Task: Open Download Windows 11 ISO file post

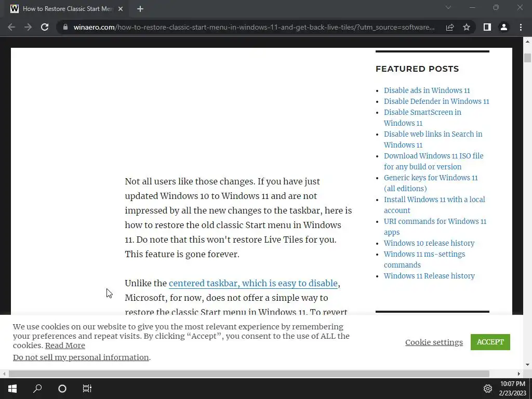Action: click(x=434, y=161)
